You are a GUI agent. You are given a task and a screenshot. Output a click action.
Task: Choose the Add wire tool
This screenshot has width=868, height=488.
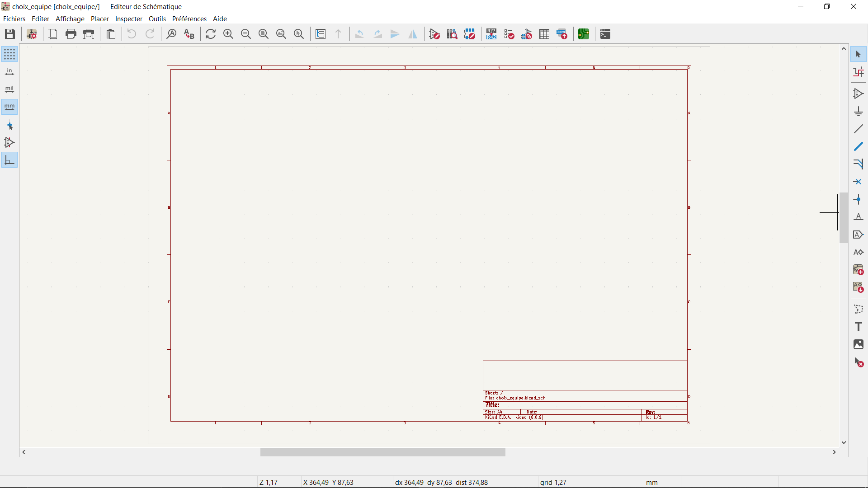coord(858,129)
